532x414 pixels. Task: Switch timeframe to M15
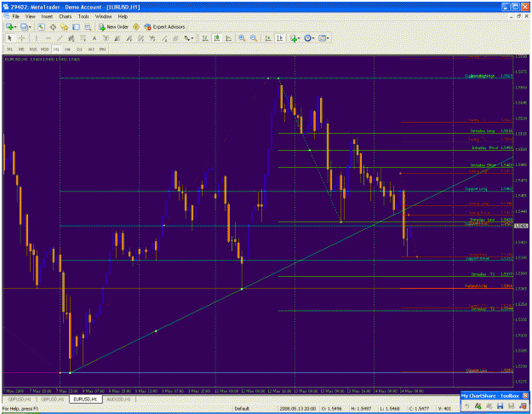(x=33, y=49)
